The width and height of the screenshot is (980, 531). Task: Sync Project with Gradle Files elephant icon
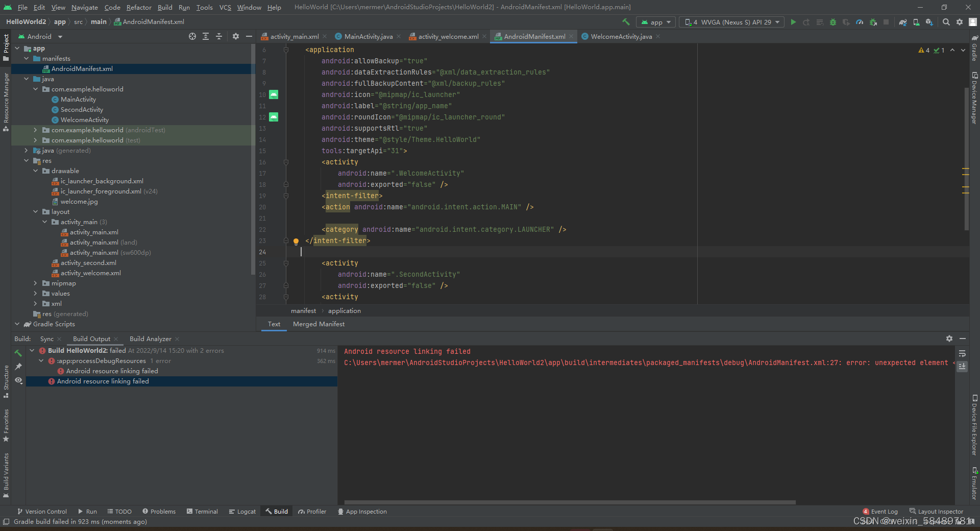tap(903, 22)
